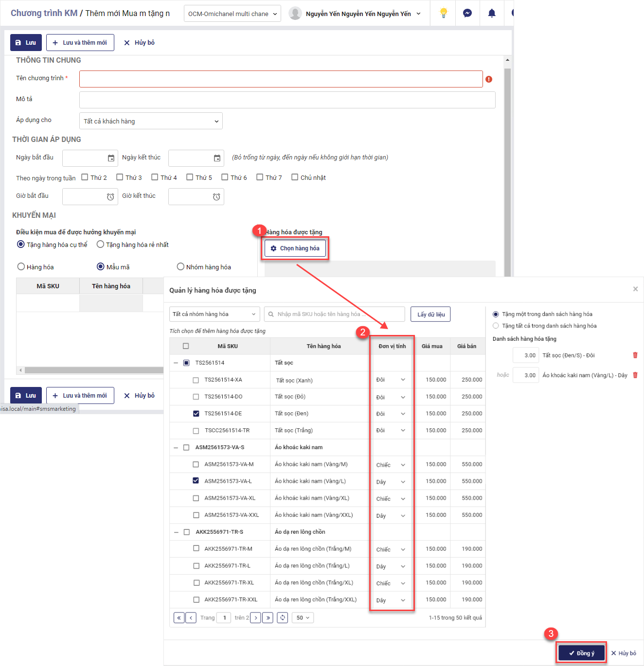Click the Chọn hàng hóa button

click(x=296, y=248)
